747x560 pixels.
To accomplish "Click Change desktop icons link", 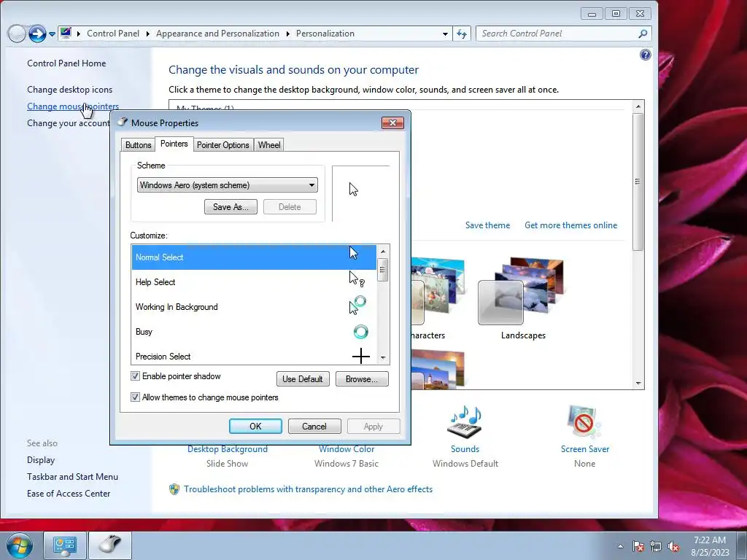I will click(x=69, y=90).
